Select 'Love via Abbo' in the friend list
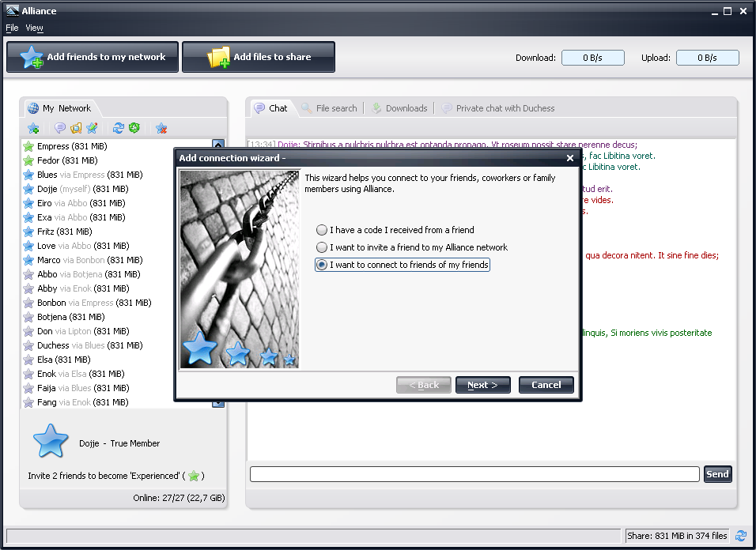756x550 pixels. coord(83,246)
